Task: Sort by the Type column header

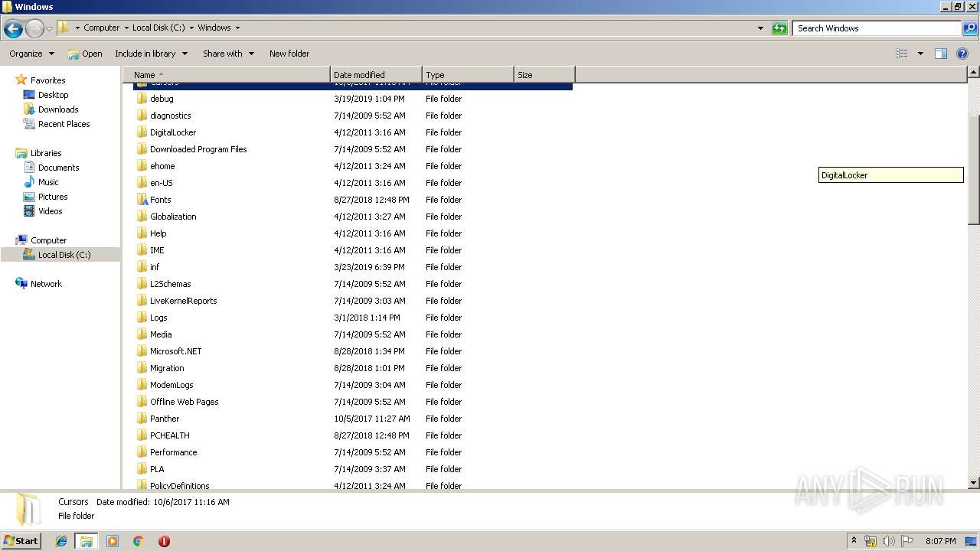Action: (468, 75)
